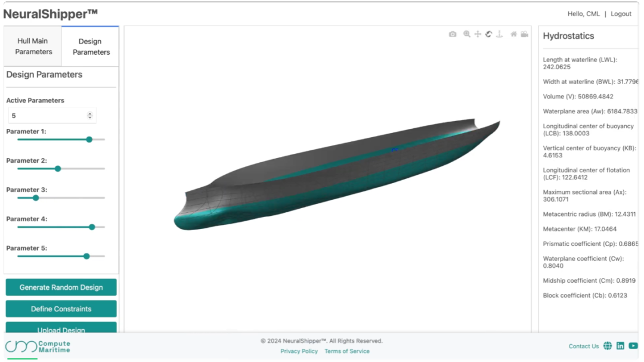Viewport: 644px width, 362px height.
Task: Click the Hydrostatics panel heading
Action: 568,36
